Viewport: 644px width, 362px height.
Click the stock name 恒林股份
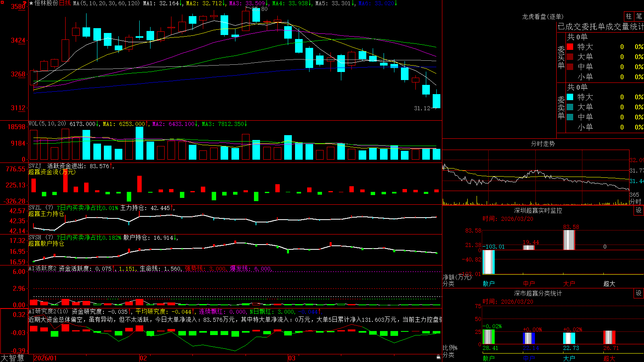pyautogui.click(x=46, y=3)
